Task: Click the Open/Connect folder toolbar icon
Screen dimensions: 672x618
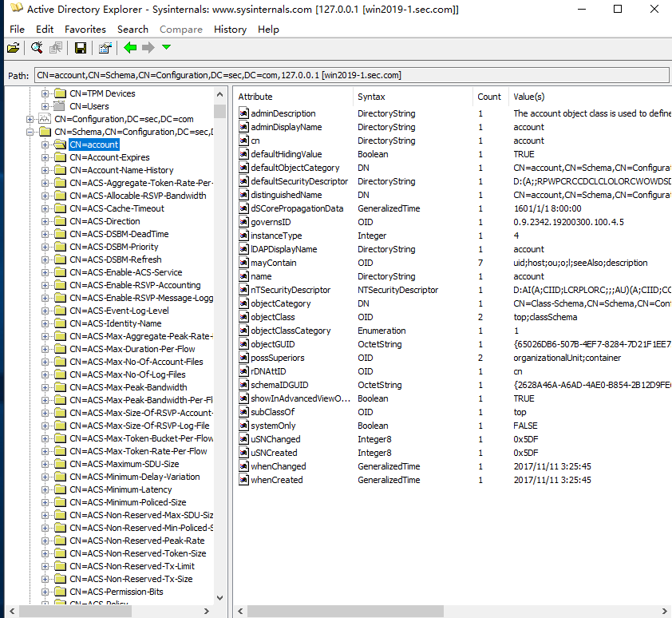Action: pyautogui.click(x=14, y=48)
